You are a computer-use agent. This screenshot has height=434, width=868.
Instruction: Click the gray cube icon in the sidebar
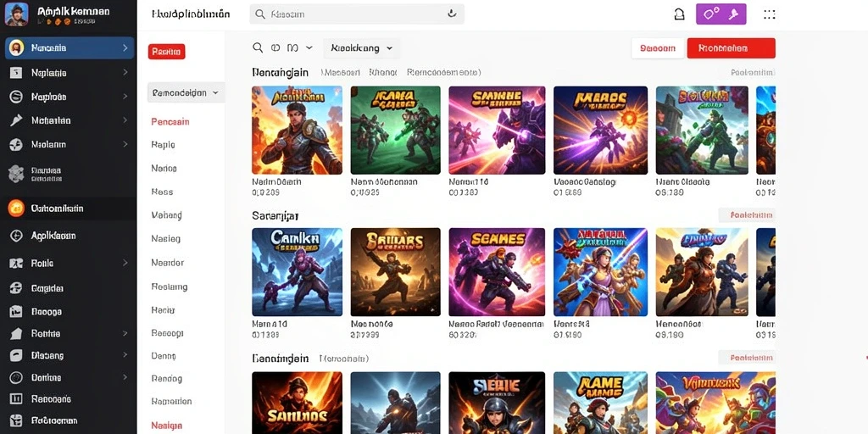coord(16,174)
